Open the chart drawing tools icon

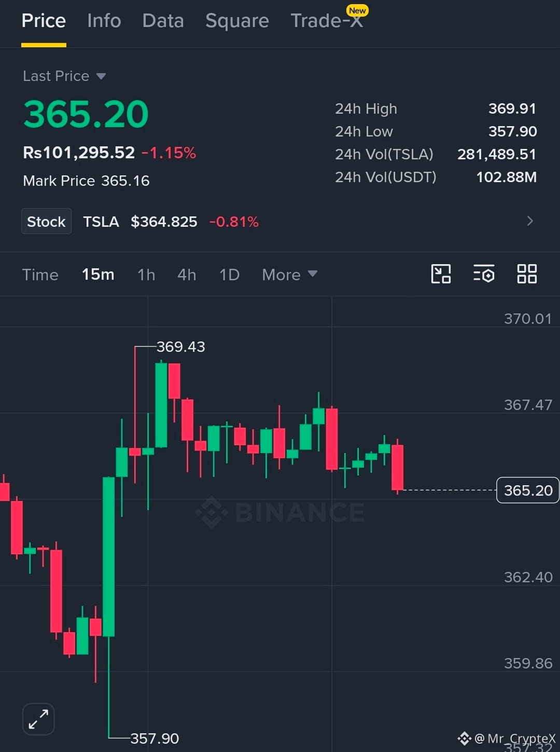[441, 274]
